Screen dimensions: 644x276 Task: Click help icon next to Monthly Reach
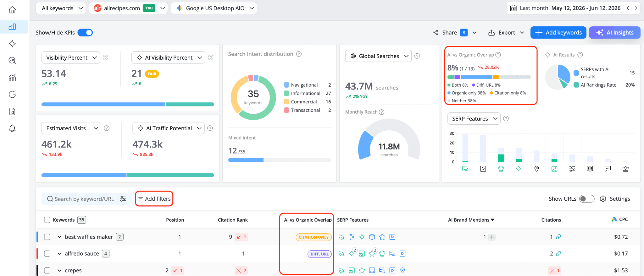pyautogui.click(x=382, y=112)
